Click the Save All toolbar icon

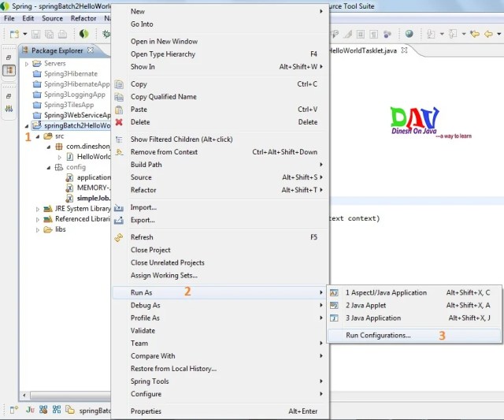click(x=49, y=34)
